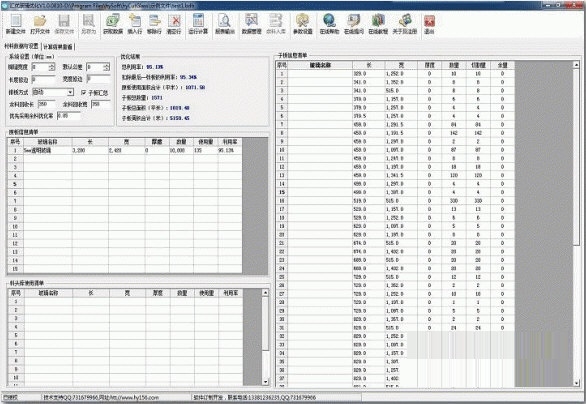This screenshot has height=404, width=586.
Task: Click the New File (新建文件) toolbar icon
Action: [16, 24]
